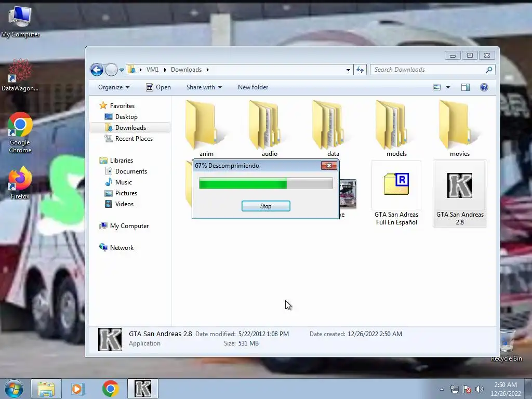
Task: Open the movies folder
Action: (x=460, y=129)
